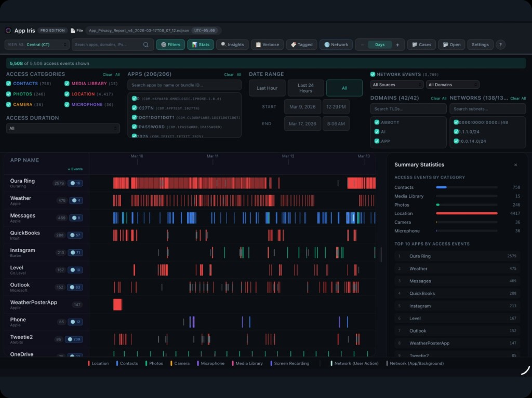Uncheck the Contacts access category

(8, 84)
